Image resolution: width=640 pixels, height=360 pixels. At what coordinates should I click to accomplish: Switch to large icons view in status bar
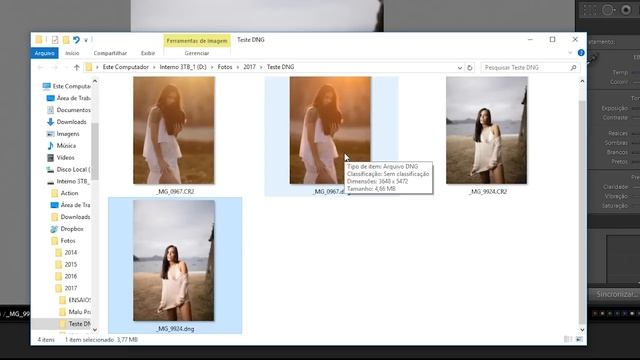[579, 339]
